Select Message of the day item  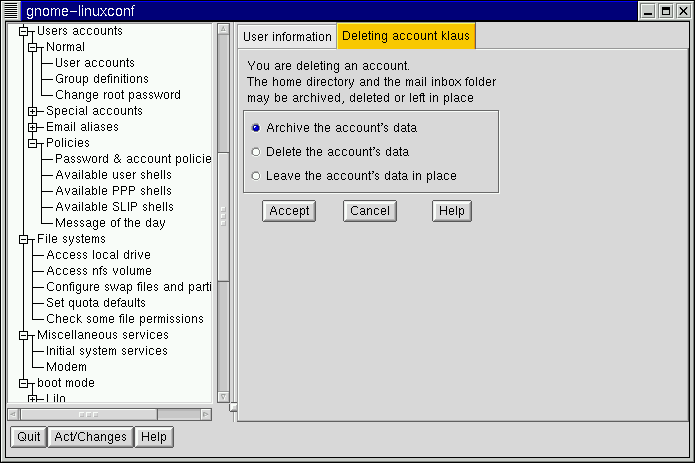coord(110,223)
